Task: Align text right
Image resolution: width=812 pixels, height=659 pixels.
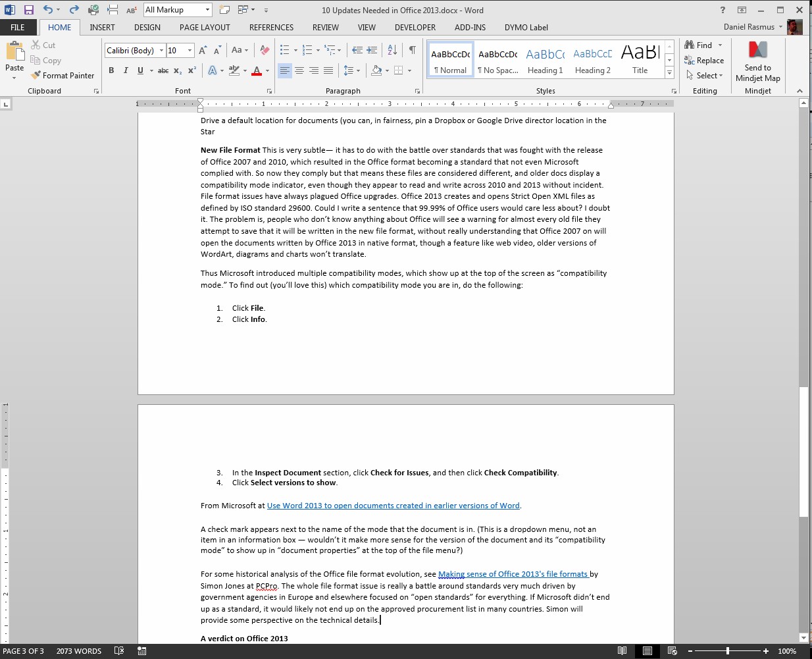Action: pos(314,70)
